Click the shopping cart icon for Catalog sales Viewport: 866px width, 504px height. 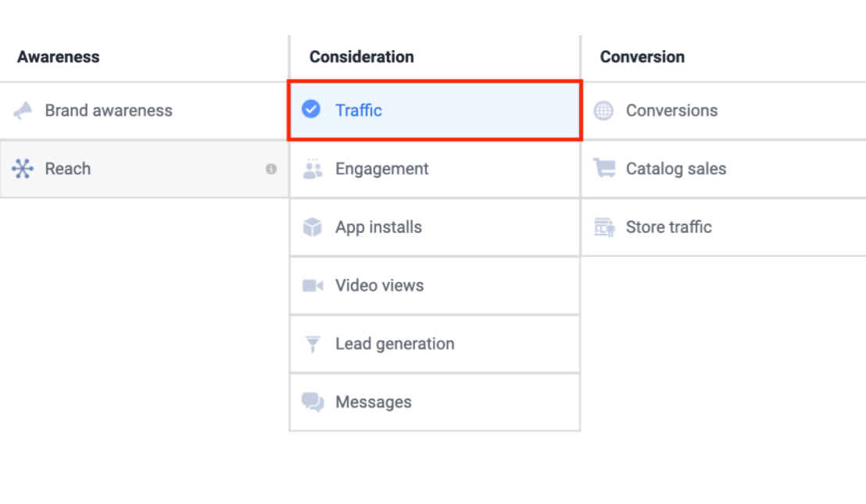[x=603, y=169]
